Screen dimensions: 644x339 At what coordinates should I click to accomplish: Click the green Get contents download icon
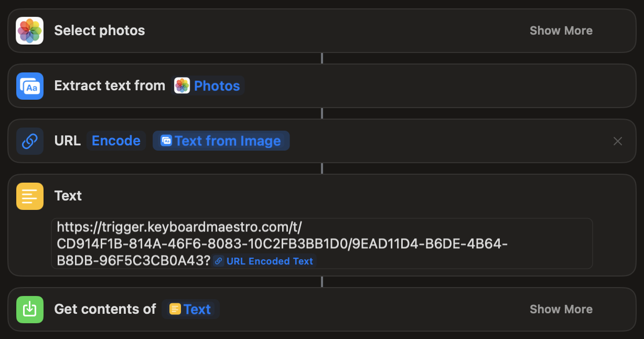pos(30,310)
